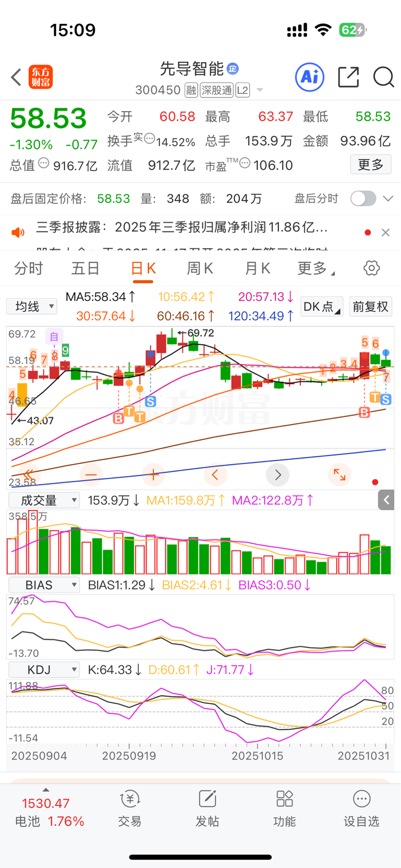Move chart right with arrow icon
The image size is (401, 868).
click(x=277, y=474)
